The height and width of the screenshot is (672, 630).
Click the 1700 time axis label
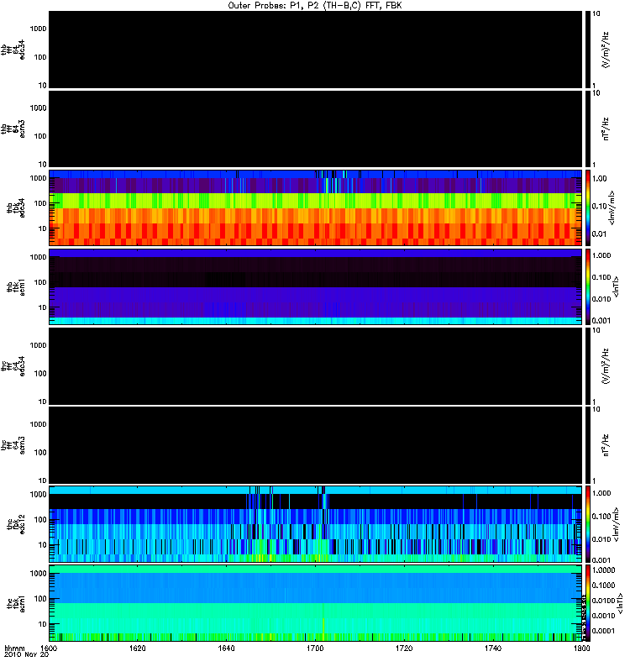pyautogui.click(x=315, y=648)
